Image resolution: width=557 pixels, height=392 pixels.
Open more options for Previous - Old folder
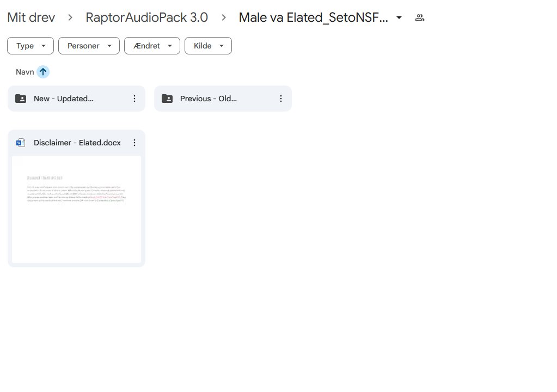tap(280, 99)
